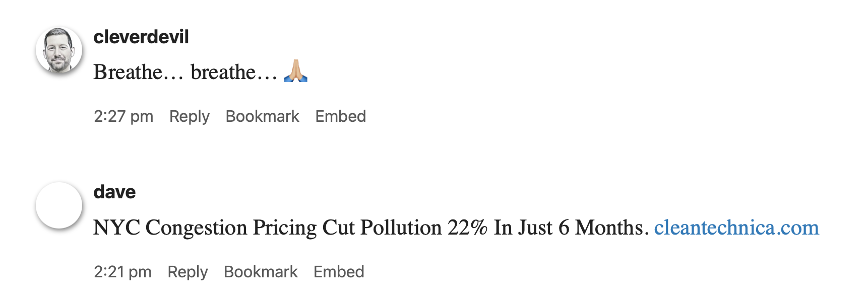The height and width of the screenshot is (302, 868).
Task: Click dave's blank profile avatar
Action: tap(58, 205)
